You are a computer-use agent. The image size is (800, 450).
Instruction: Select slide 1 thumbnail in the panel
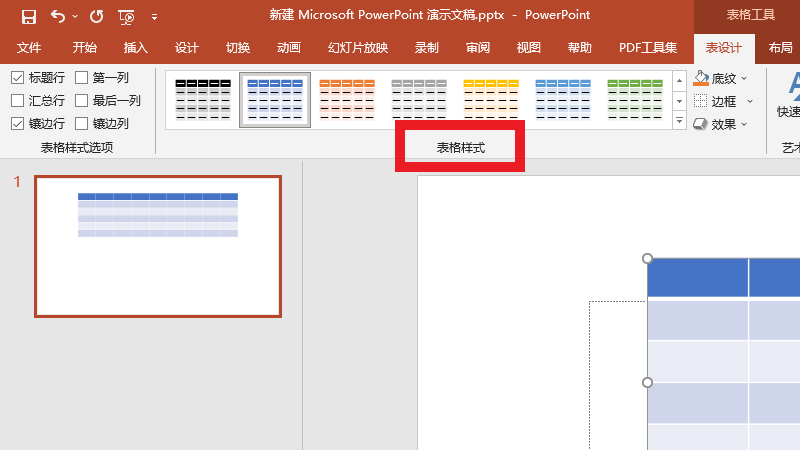pyautogui.click(x=158, y=246)
